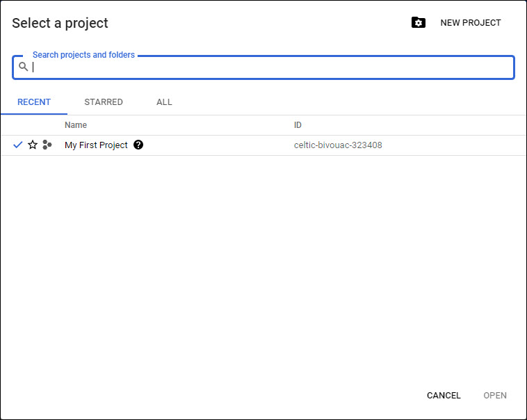Click the magnifier icon in search box
The width and height of the screenshot is (527, 420).
pyautogui.click(x=23, y=67)
